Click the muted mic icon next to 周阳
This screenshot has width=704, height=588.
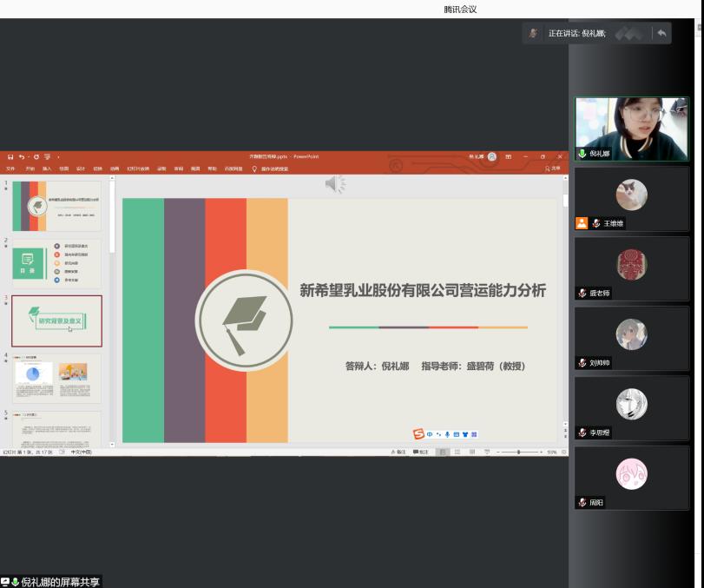[583, 502]
